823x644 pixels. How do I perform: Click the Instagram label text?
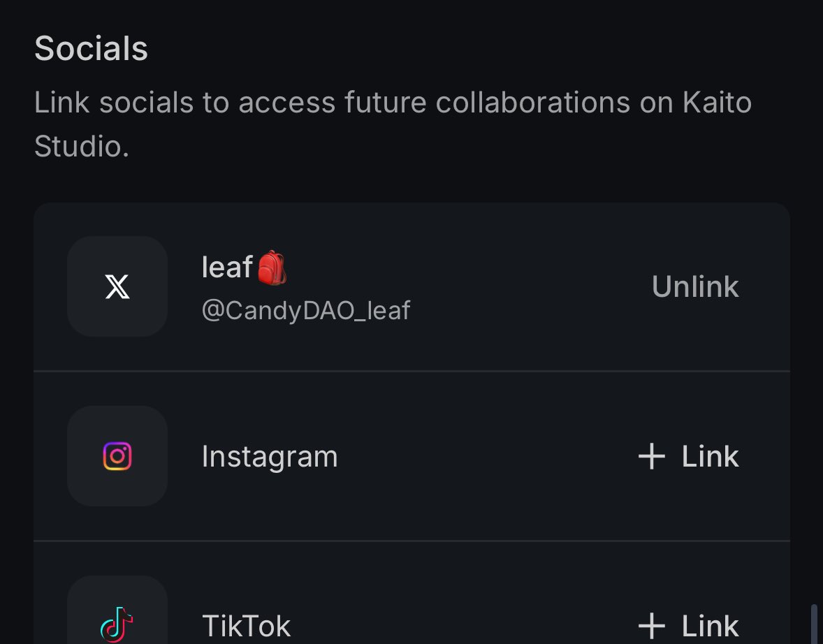click(270, 457)
